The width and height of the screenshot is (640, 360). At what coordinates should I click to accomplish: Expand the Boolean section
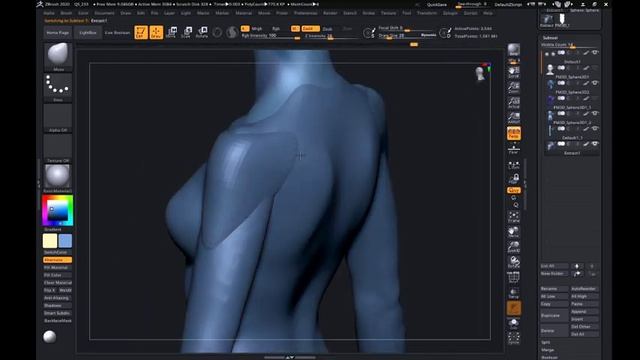pos(549,357)
